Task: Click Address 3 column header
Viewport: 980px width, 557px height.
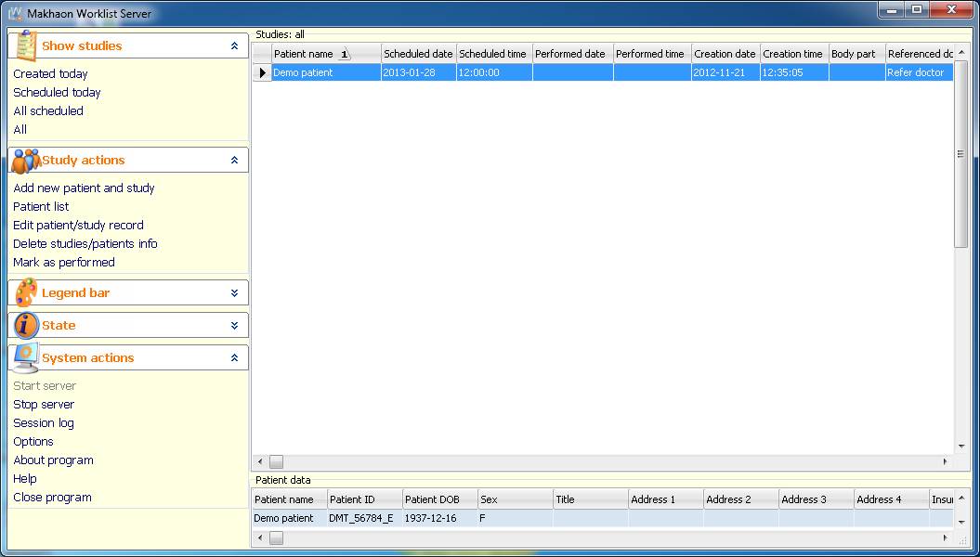Action: click(x=817, y=499)
